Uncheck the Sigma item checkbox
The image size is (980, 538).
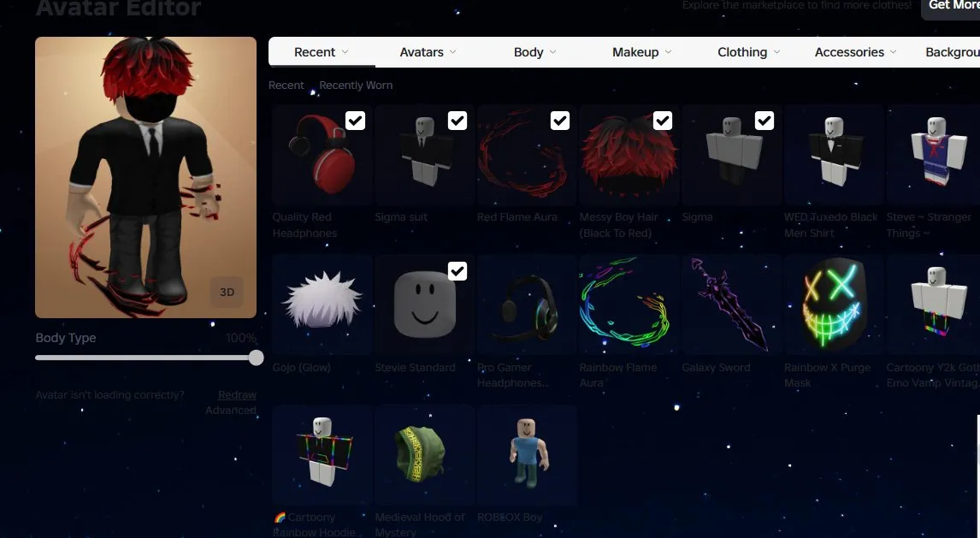[x=765, y=121]
